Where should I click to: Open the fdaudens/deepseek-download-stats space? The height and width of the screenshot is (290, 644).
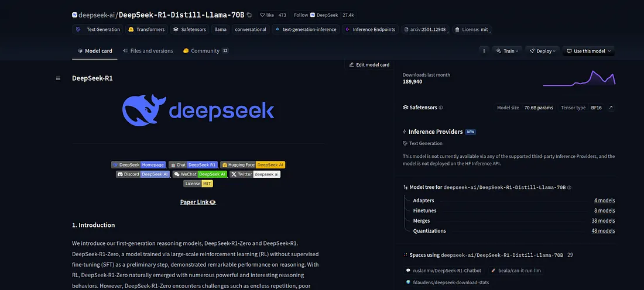click(x=447, y=282)
